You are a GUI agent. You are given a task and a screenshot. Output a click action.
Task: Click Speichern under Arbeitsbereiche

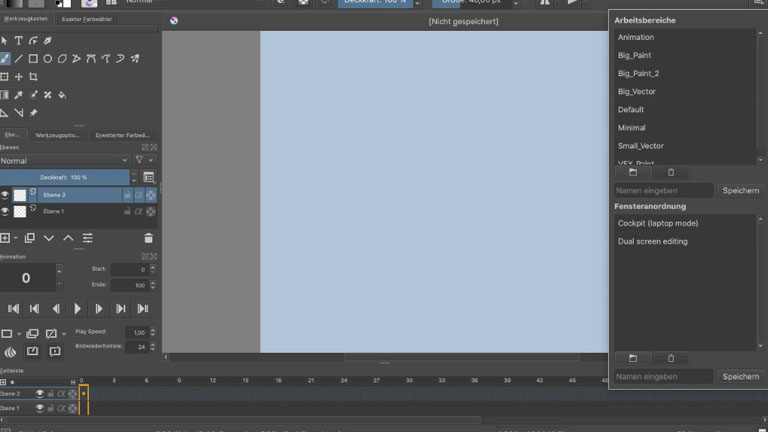(x=741, y=190)
